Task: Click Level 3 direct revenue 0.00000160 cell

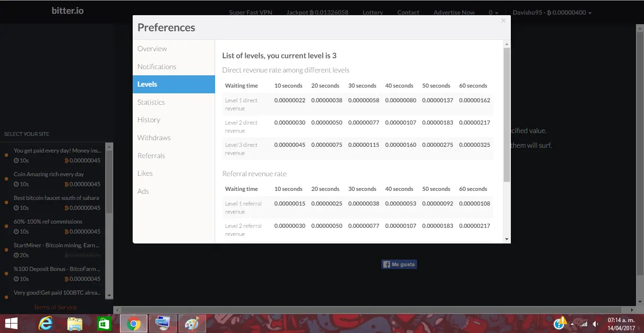Action: 400,145
